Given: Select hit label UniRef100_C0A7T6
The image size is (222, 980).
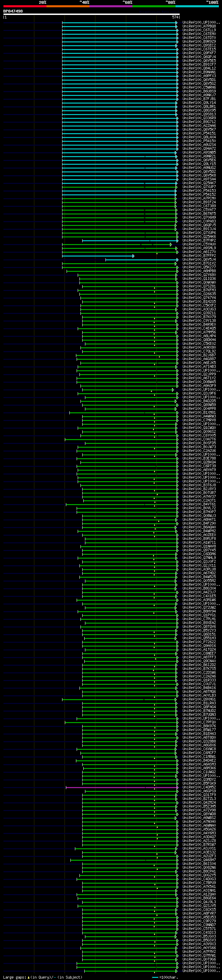Looking at the screenshot, I should click(199, 439).
